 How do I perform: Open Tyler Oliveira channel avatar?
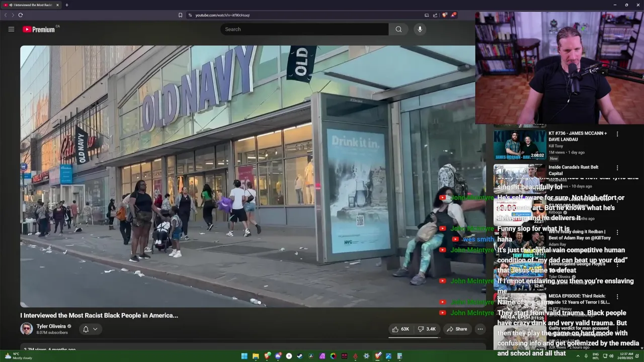coord(26,329)
